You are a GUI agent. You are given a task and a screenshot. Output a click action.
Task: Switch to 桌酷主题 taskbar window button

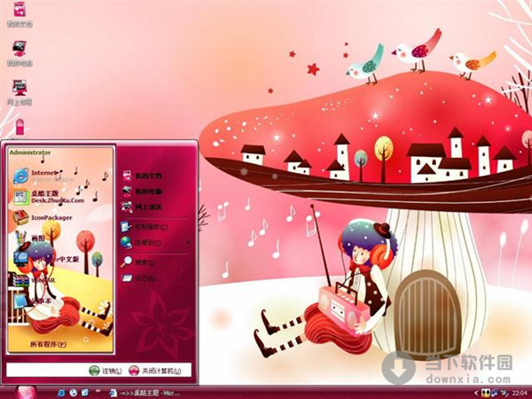[x=145, y=393]
